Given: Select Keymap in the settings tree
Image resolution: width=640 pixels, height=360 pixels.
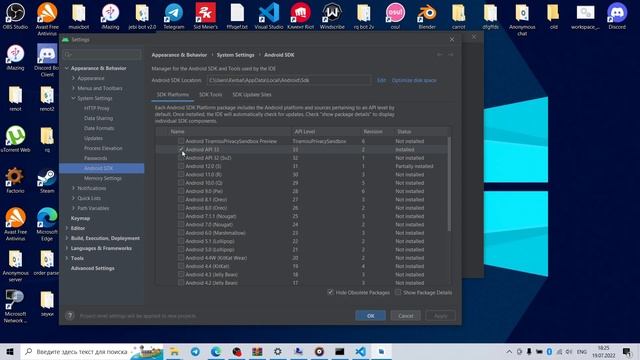Looking at the screenshot, I should [80, 218].
